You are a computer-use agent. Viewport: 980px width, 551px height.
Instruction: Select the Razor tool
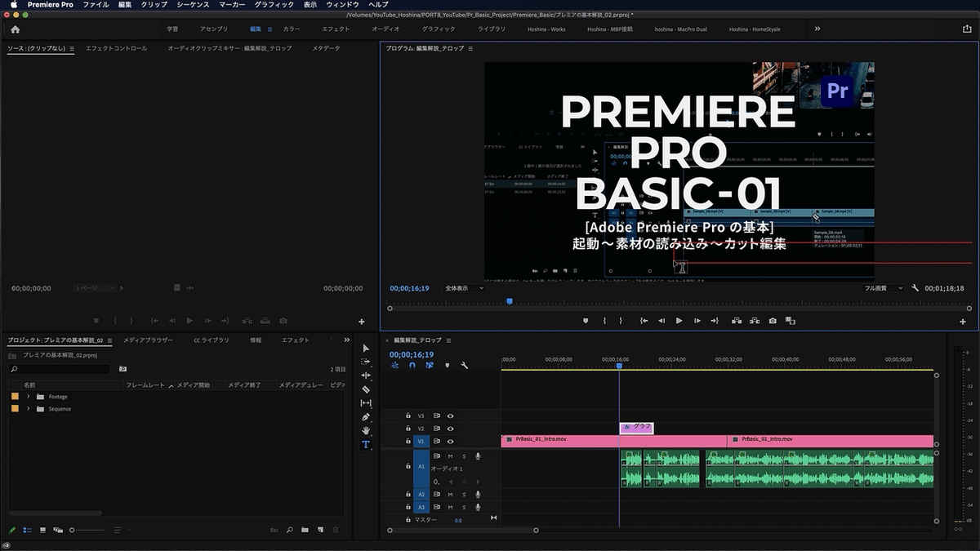366,389
